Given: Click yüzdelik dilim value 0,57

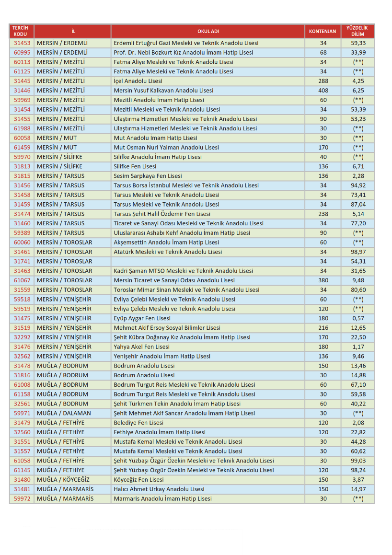Looking at the screenshot, I should point(358,319).
